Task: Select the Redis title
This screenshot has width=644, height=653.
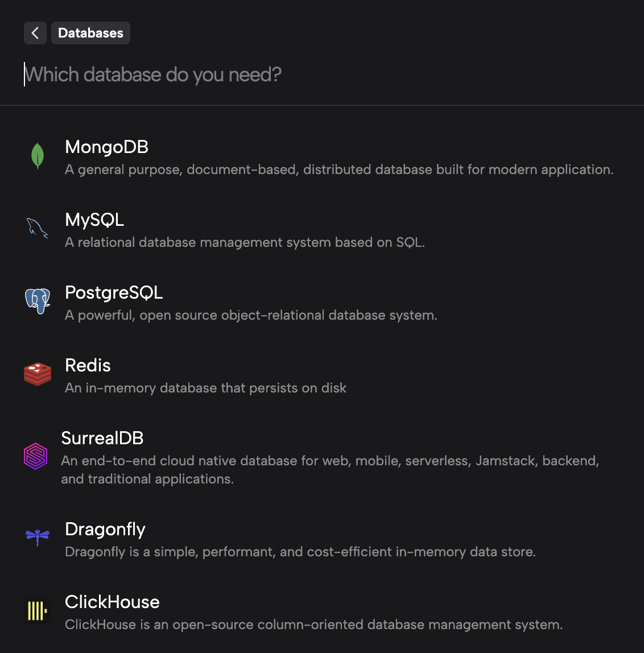Action: tap(88, 365)
